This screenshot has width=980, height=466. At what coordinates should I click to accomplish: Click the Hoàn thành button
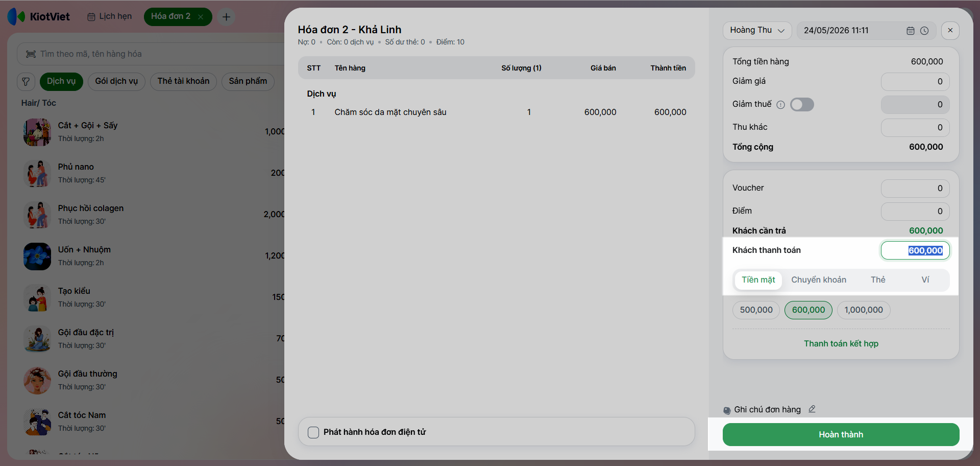[x=841, y=434]
